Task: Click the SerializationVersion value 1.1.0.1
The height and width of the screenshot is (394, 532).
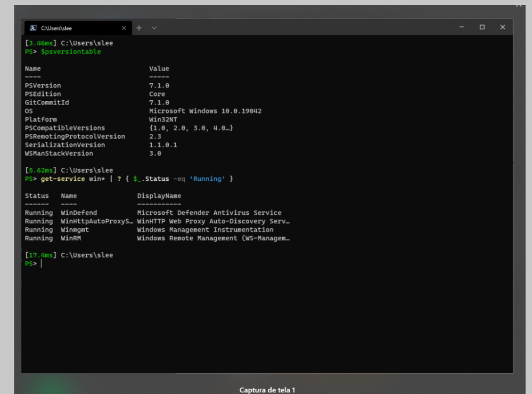Action: [163, 145]
